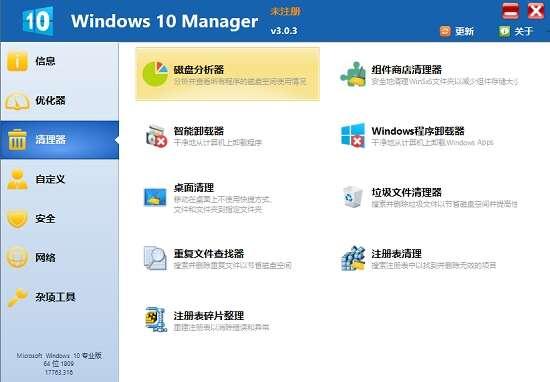Launch 磁盘分析器 via its title

point(199,69)
